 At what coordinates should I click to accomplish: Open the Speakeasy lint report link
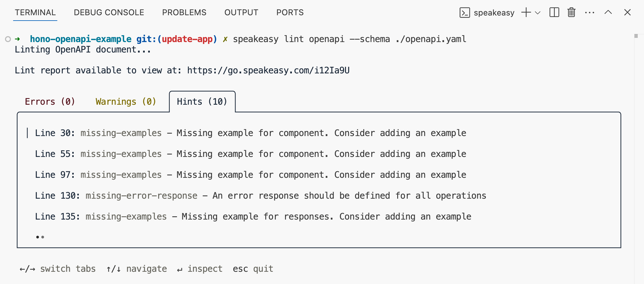268,70
